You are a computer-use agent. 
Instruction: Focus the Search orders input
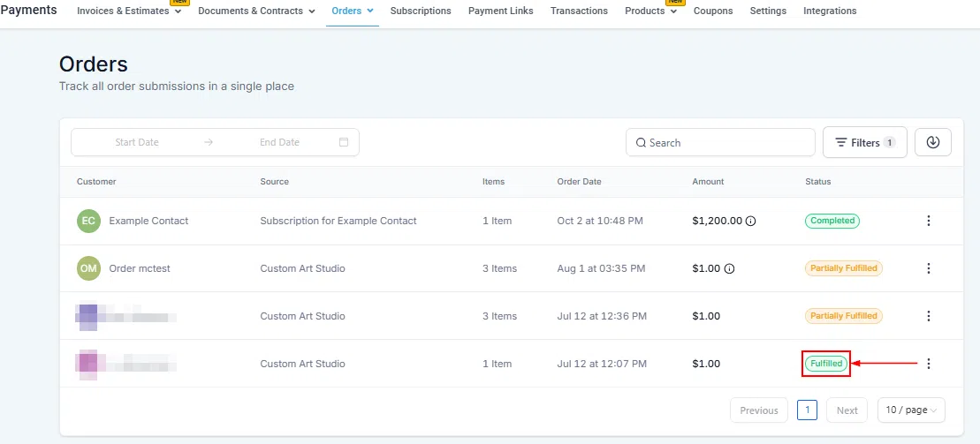click(720, 142)
